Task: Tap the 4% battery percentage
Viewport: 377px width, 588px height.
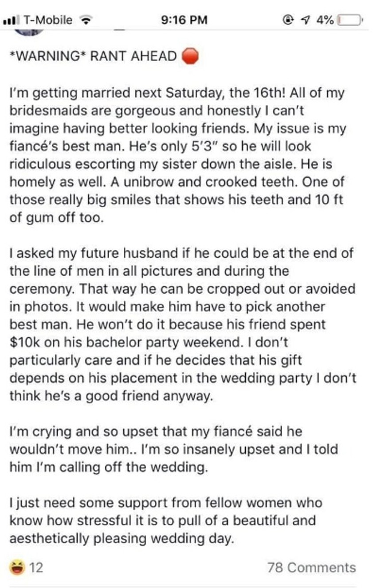Action: tap(326, 20)
